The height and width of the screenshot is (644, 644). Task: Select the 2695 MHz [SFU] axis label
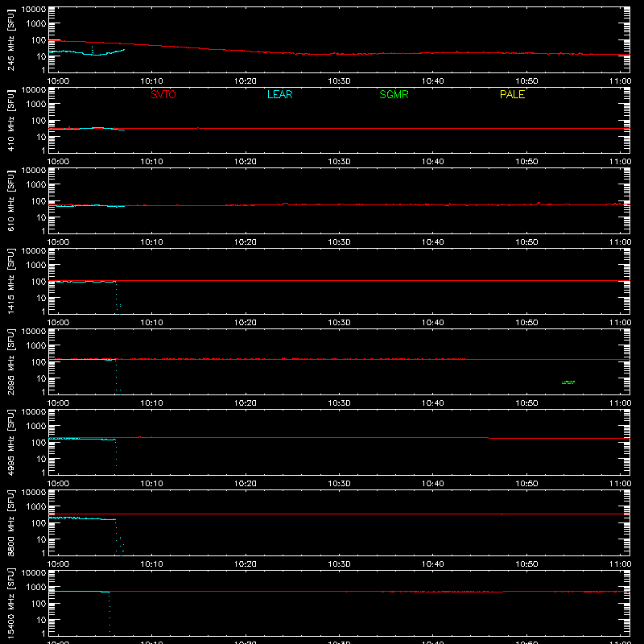point(10,361)
